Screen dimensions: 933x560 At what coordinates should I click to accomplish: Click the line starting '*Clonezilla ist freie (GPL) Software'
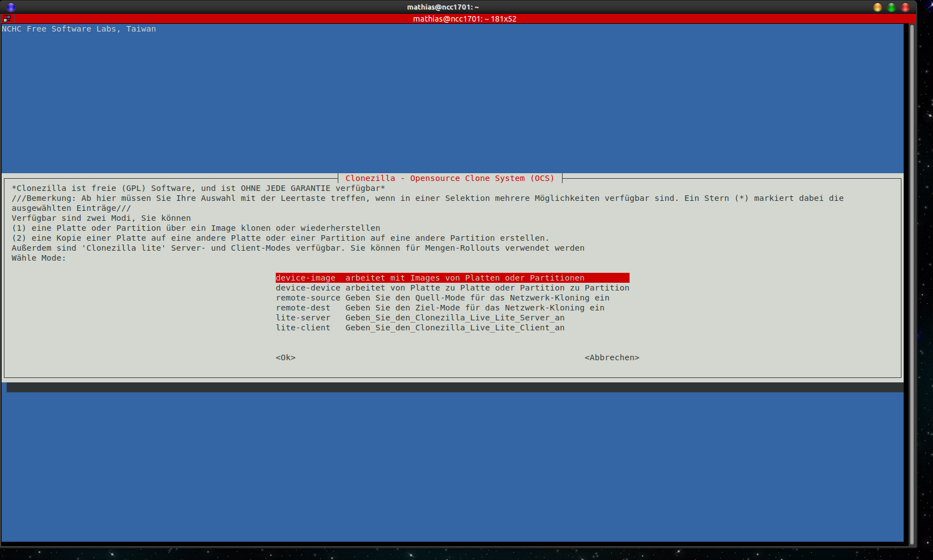point(198,188)
